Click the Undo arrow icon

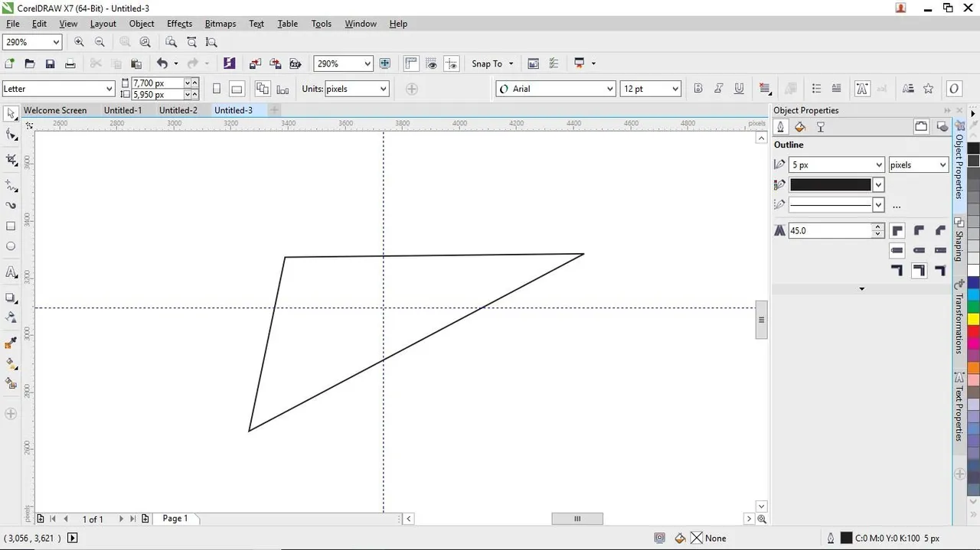[x=162, y=63]
